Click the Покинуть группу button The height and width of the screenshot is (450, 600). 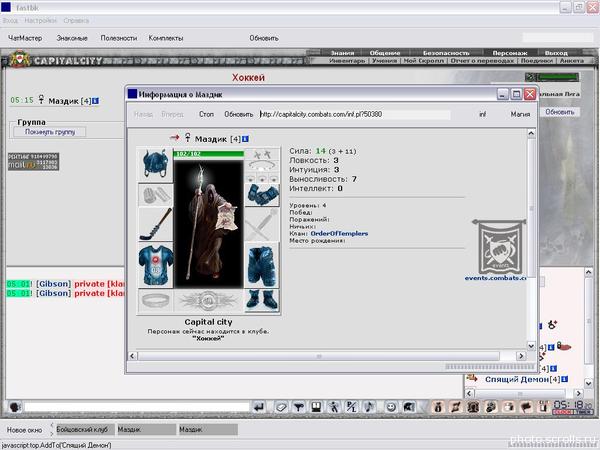[50, 132]
